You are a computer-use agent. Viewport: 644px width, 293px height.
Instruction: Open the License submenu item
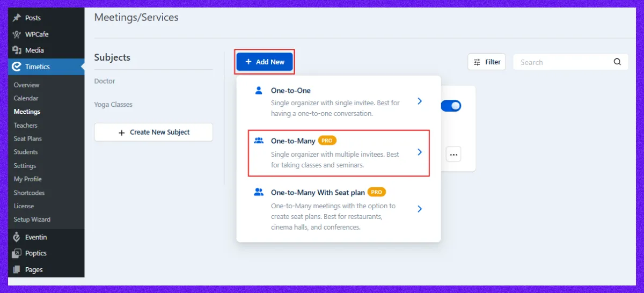(24, 206)
